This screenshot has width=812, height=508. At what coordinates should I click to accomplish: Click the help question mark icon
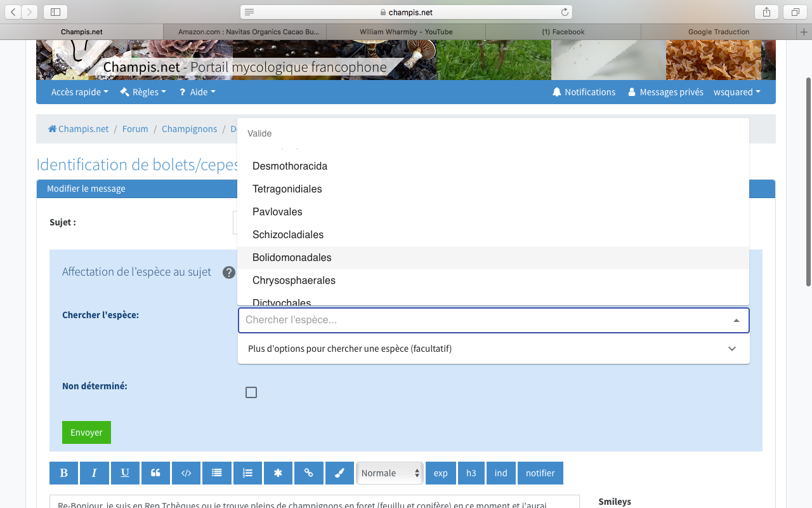coord(229,272)
